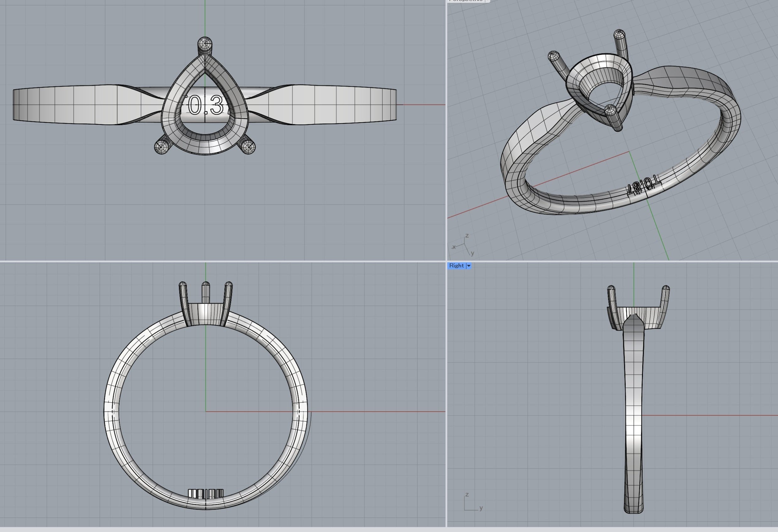The width and height of the screenshot is (778, 532).
Task: Click the vertical splitter between the upper viewports
Action: click(446, 131)
